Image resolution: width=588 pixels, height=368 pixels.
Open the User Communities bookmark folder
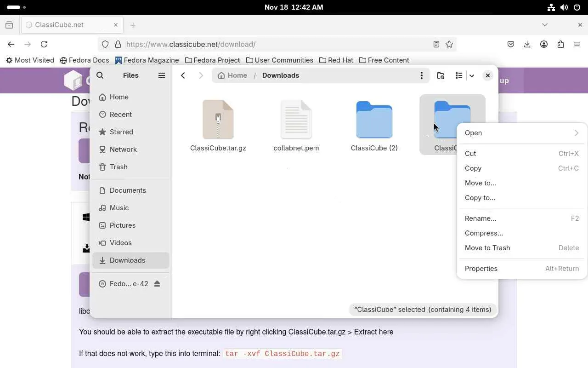(280, 60)
